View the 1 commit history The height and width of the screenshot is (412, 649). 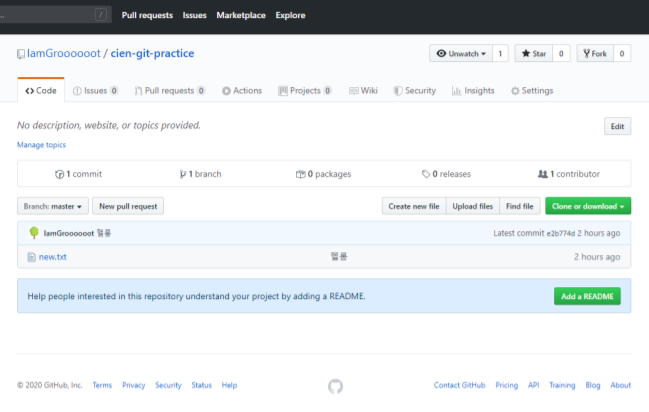79,174
